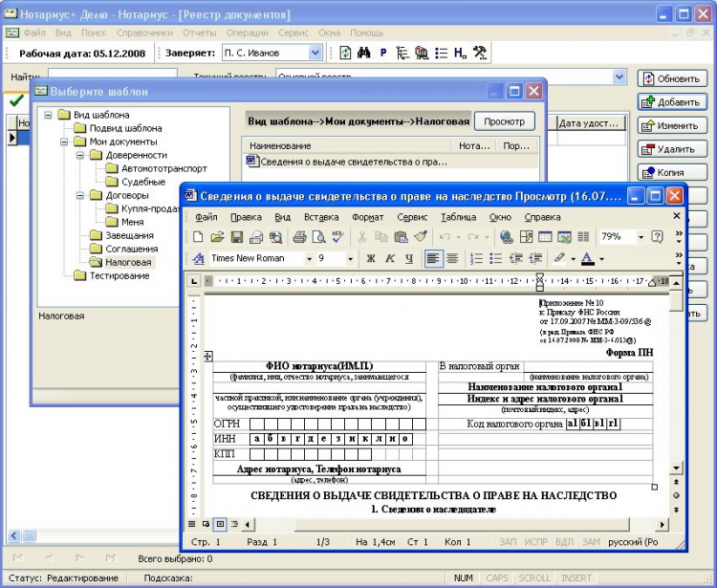Screen dimensions: 717x588
Task: Click the first-line indent marker on ruler
Action: coord(540,277)
